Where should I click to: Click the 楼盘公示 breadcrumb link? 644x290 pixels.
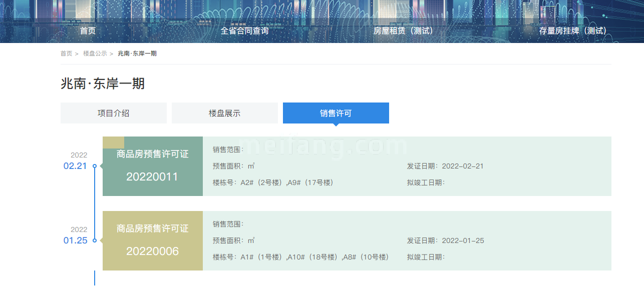coord(95,53)
